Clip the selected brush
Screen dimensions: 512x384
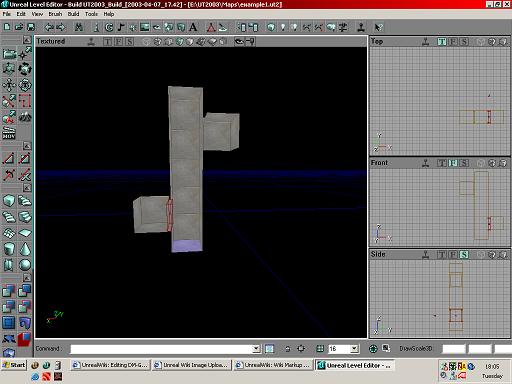pyautogui.click(x=9, y=159)
